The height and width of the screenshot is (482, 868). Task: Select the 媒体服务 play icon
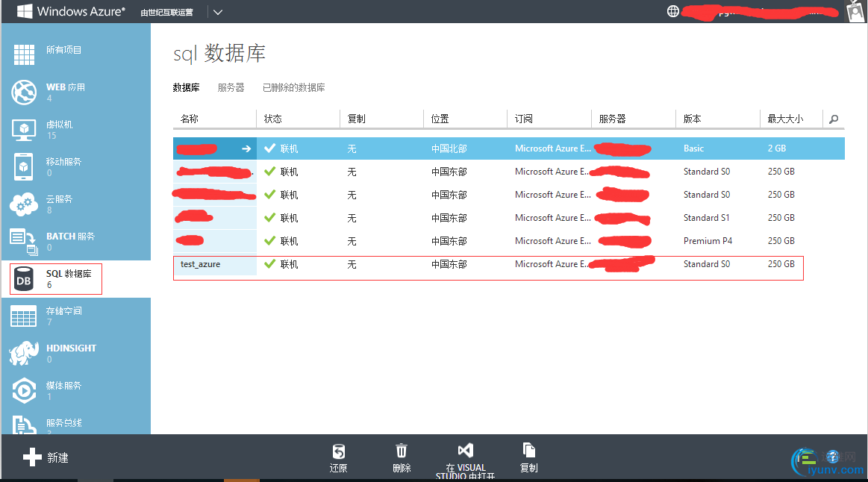(24, 391)
